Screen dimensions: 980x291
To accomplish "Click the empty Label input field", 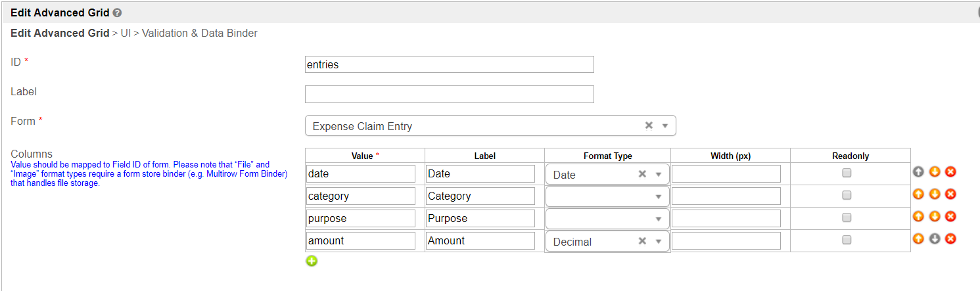I will tap(449, 95).
